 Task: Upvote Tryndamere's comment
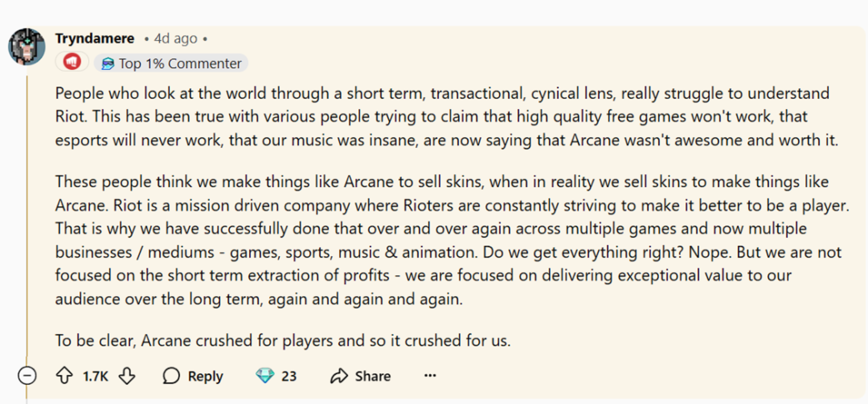[64, 376]
